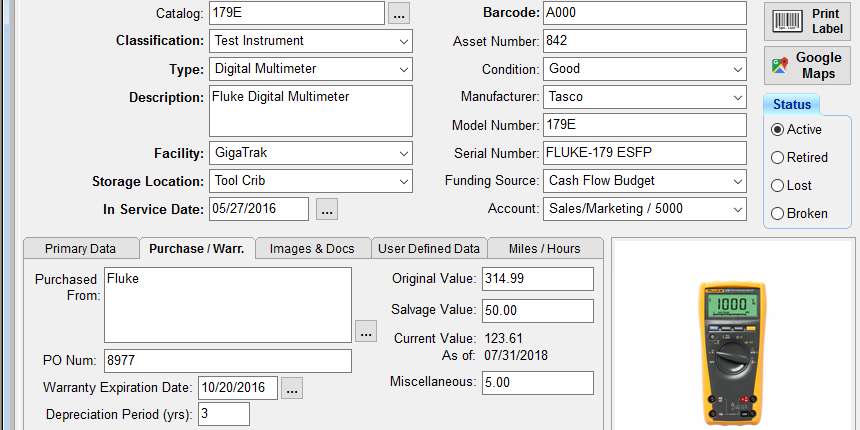Switch to the Images & Docs tab

[312, 248]
